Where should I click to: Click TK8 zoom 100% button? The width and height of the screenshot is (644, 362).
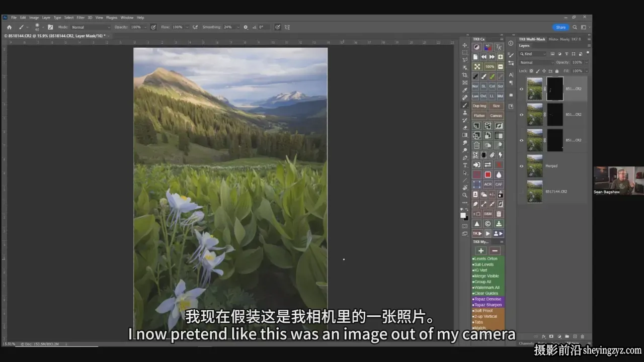[489, 67]
